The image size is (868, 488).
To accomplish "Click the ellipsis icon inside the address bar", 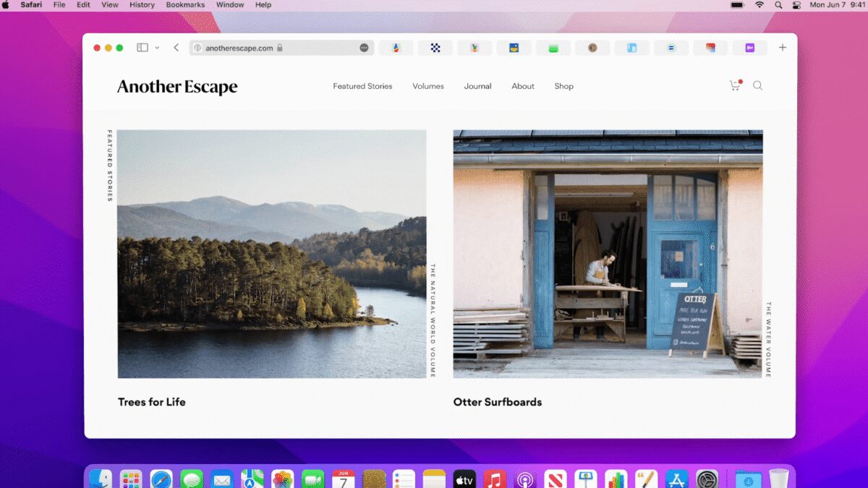I will pyautogui.click(x=363, y=47).
